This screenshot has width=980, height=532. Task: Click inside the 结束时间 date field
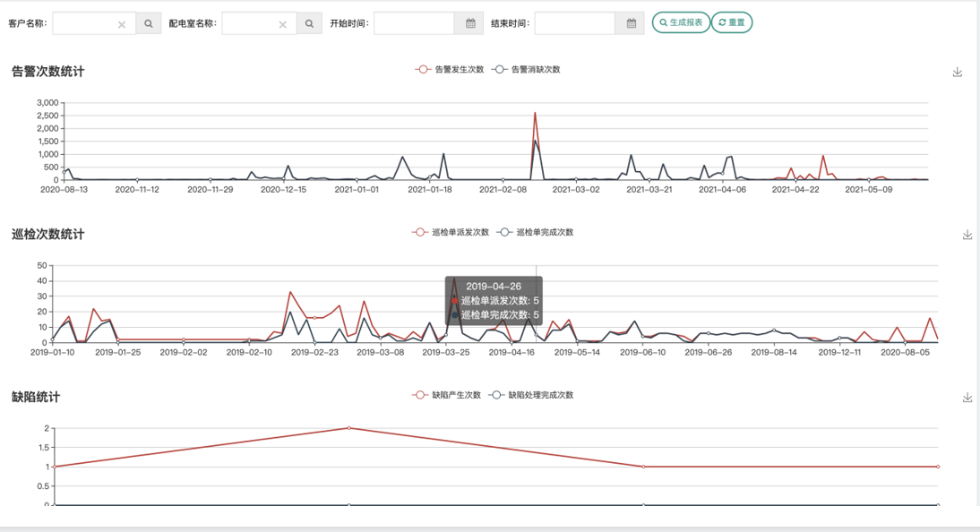click(x=574, y=24)
